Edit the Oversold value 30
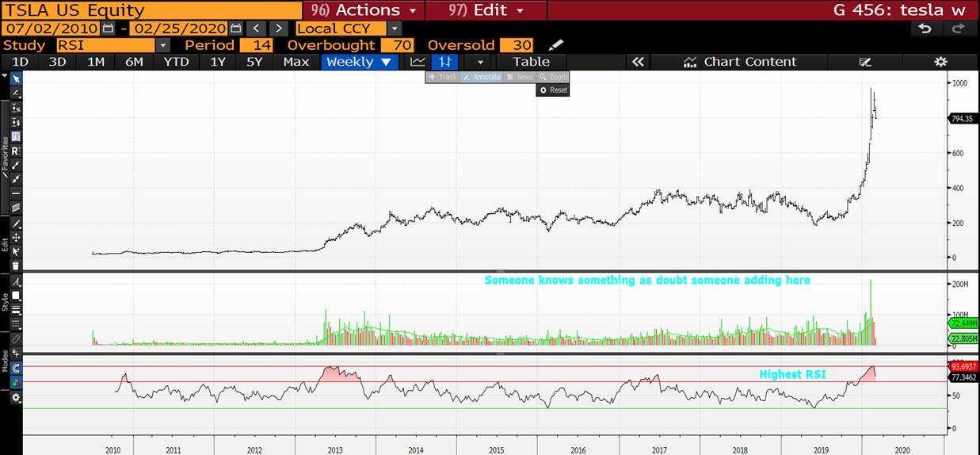This screenshot has height=455, width=980. (517, 45)
